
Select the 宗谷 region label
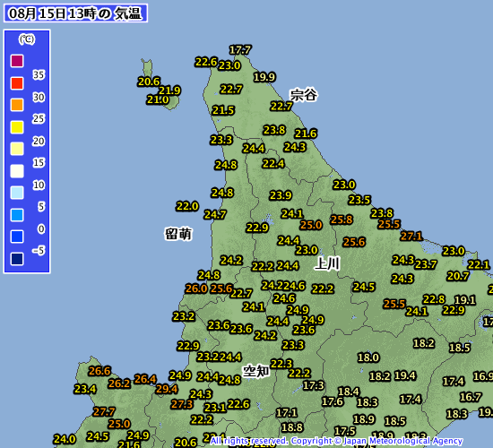[x=303, y=95]
